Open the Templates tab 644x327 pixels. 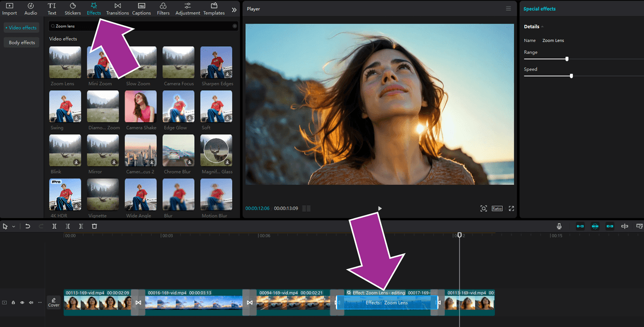click(x=214, y=9)
